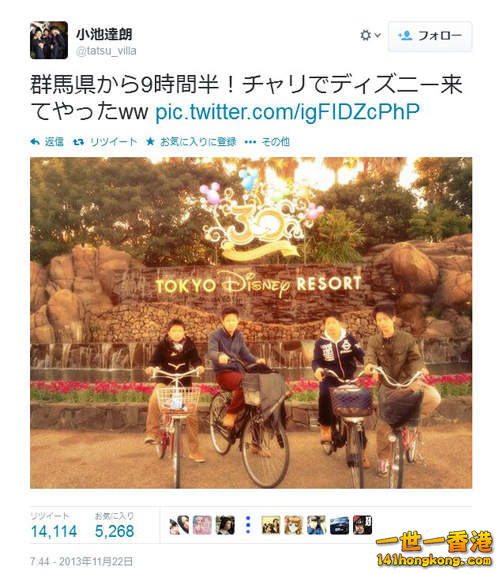Click the 小池達朗 display name

click(104, 34)
